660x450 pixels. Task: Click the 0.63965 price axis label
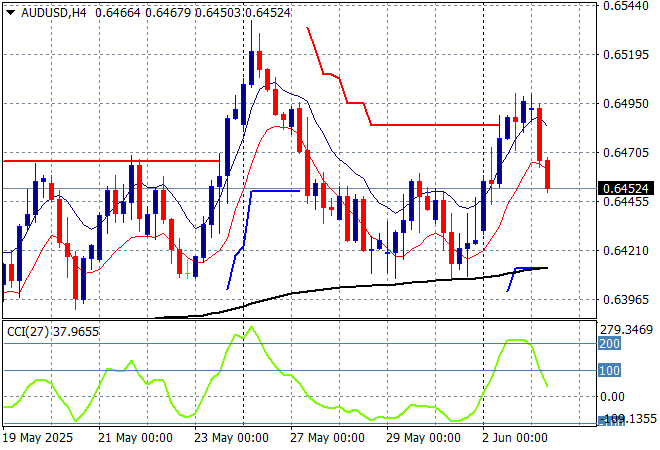(626, 300)
